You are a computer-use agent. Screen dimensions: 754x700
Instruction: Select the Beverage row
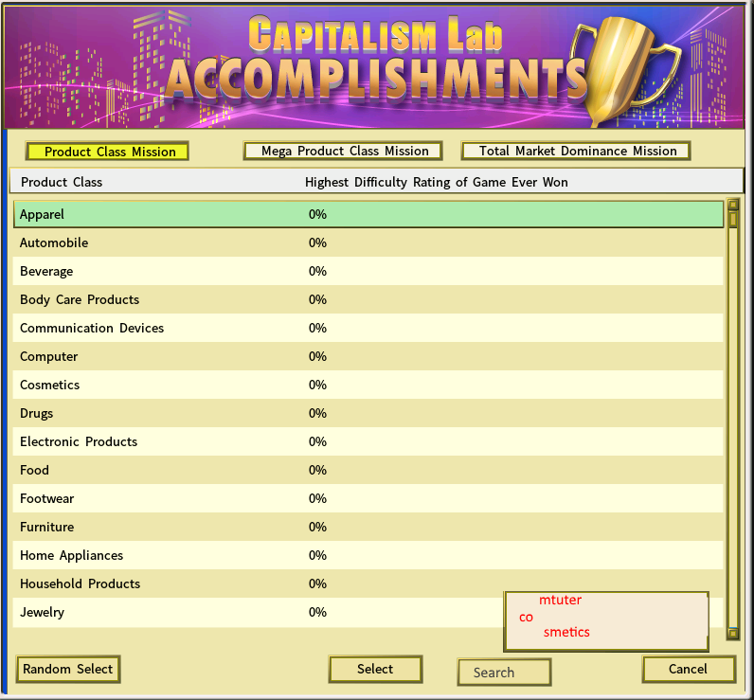pos(368,271)
